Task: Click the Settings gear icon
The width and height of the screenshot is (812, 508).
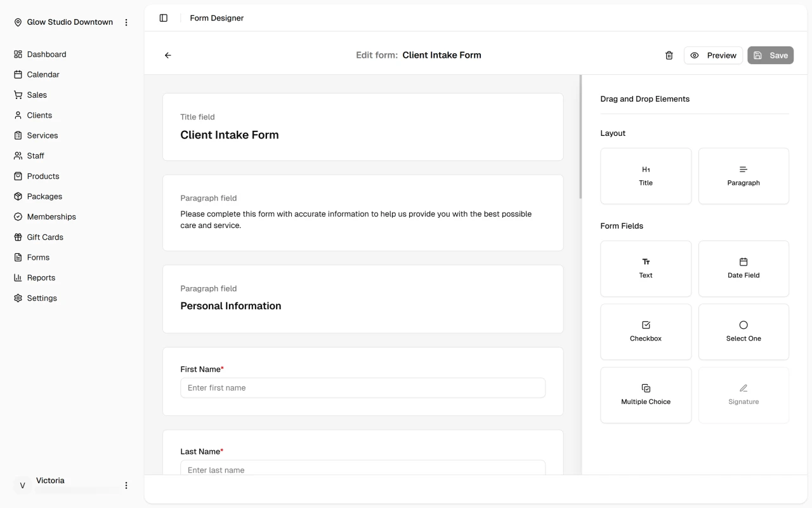Action: [18, 298]
